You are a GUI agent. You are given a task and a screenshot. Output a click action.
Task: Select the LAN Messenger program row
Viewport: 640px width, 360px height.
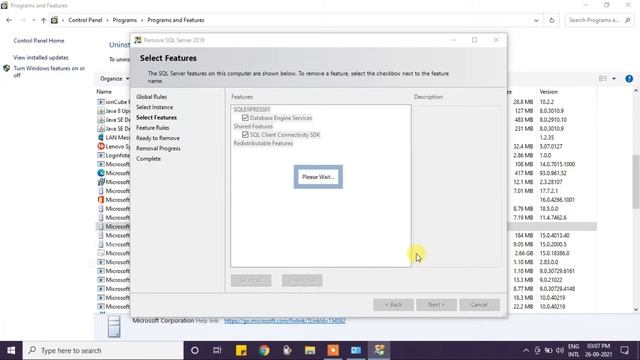113,138
